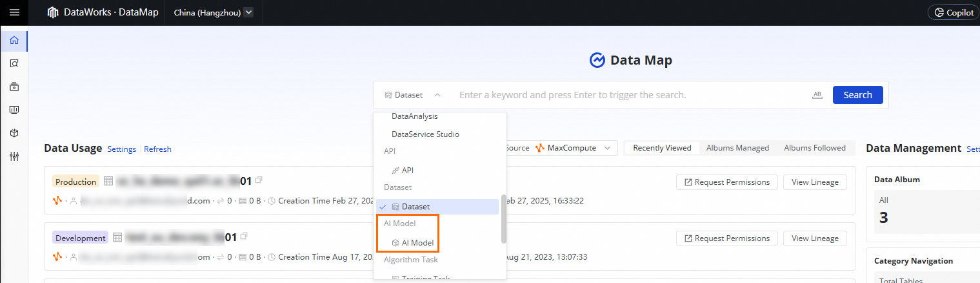Click the Production environment tag
The width and height of the screenshot is (980, 283).
pyautogui.click(x=75, y=182)
